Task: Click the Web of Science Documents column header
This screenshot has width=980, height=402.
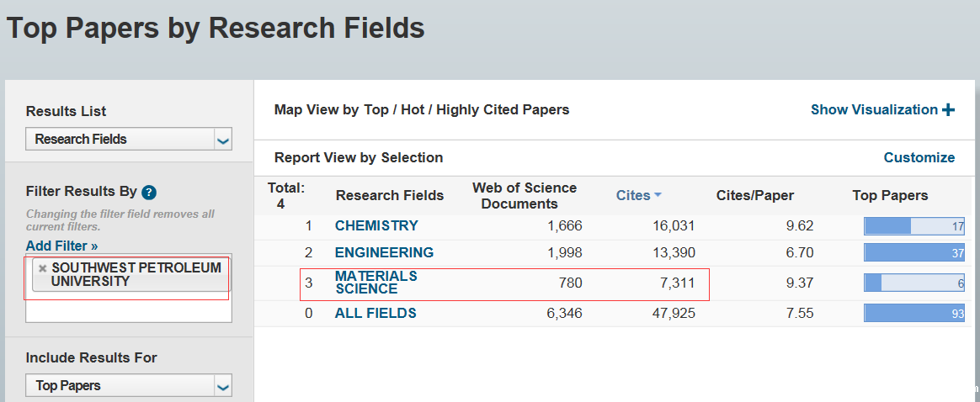Action: click(524, 195)
